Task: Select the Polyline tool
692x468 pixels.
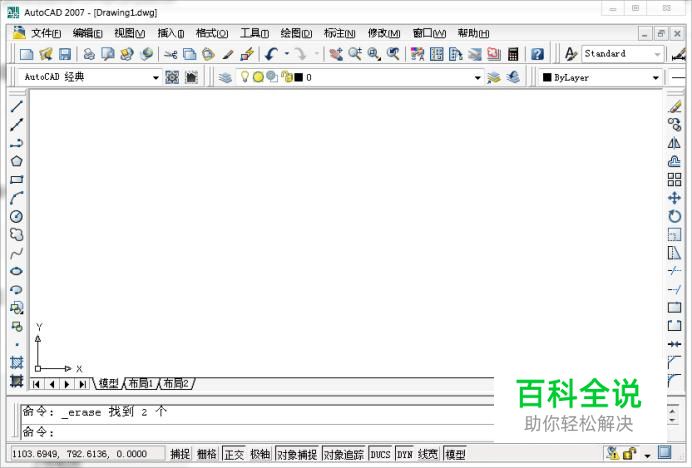Action: coord(16,143)
